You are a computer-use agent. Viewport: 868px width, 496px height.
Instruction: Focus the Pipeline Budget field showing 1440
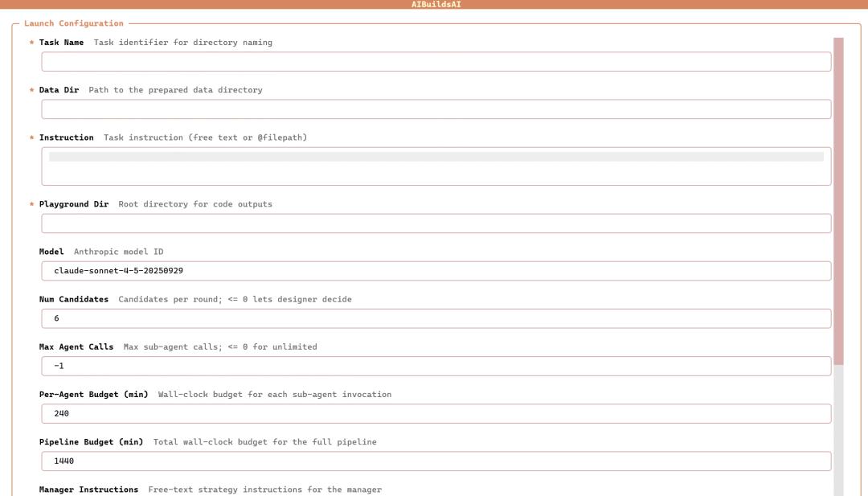tap(436, 461)
